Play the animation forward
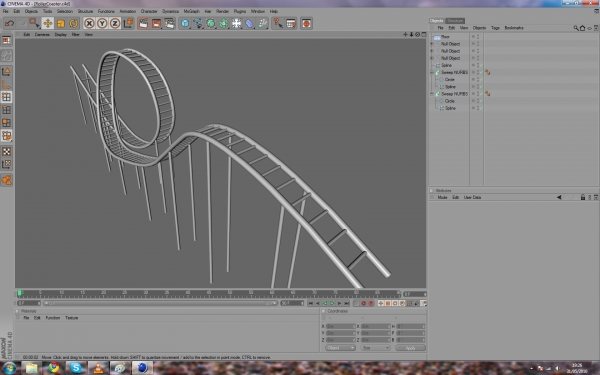The width and height of the screenshot is (600, 375). (332, 303)
